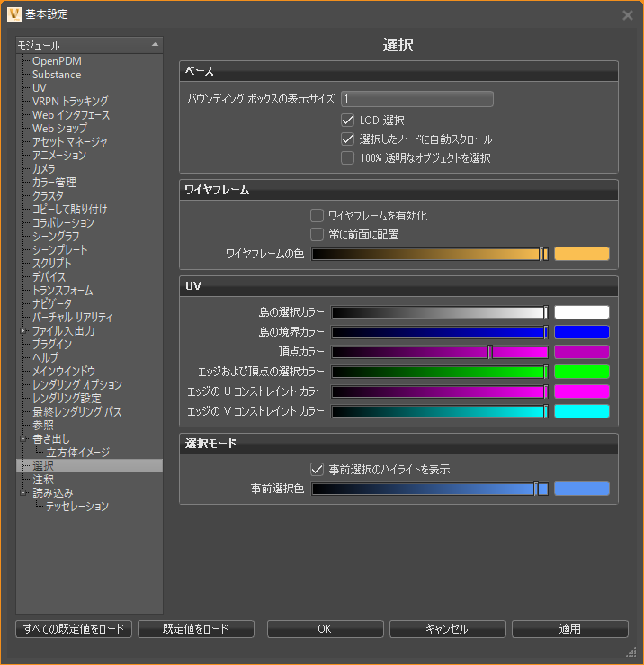Select メインウインドウ module
This screenshot has height=665, width=644.
pyautogui.click(x=64, y=371)
